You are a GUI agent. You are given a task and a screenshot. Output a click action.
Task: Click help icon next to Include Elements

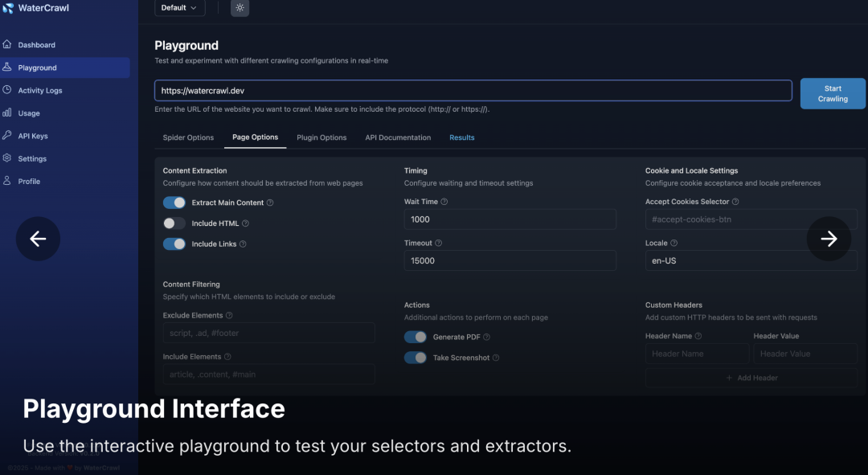click(x=227, y=357)
